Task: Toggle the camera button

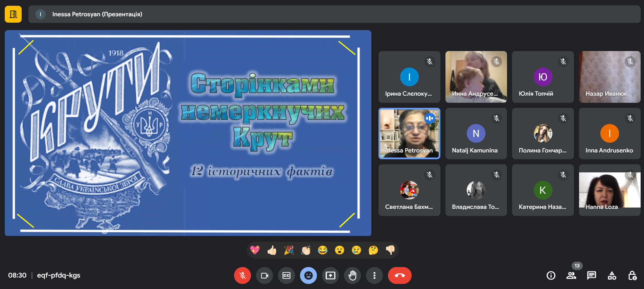Action: coord(264,275)
